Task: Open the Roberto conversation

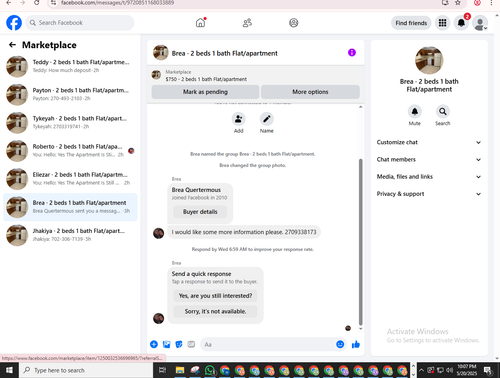Action: tap(70, 151)
